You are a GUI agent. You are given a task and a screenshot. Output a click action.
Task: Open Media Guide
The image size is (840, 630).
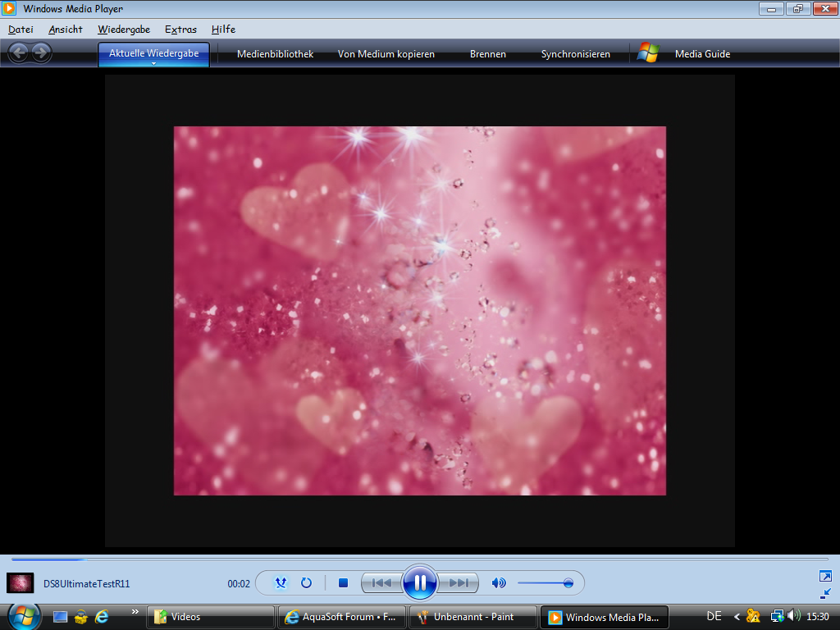point(702,54)
